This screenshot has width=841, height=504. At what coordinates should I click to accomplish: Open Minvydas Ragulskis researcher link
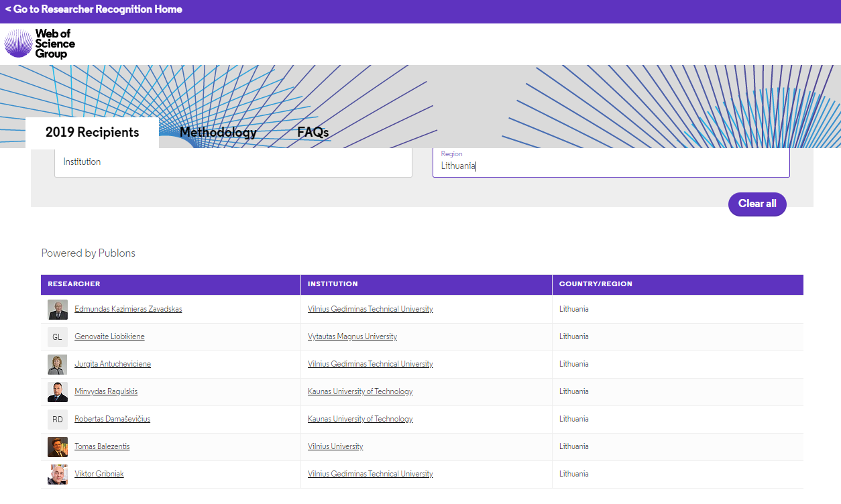pyautogui.click(x=106, y=391)
